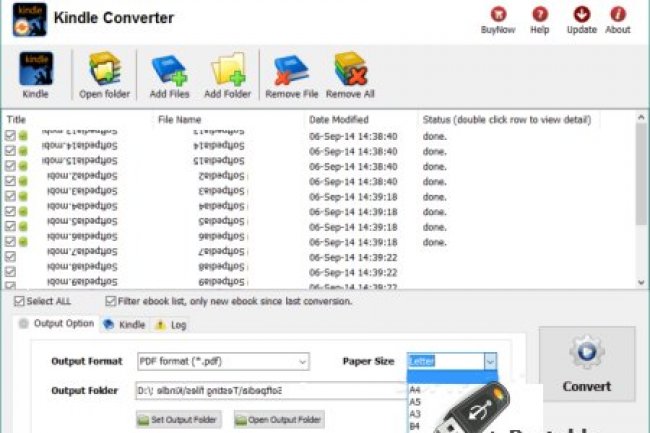This screenshot has height=433, width=650.
Task: Open the BuyNow icon
Action: [x=497, y=17]
